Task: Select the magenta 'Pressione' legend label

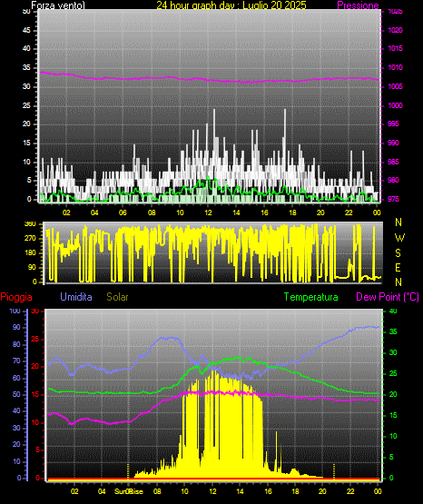Action: pos(358,5)
